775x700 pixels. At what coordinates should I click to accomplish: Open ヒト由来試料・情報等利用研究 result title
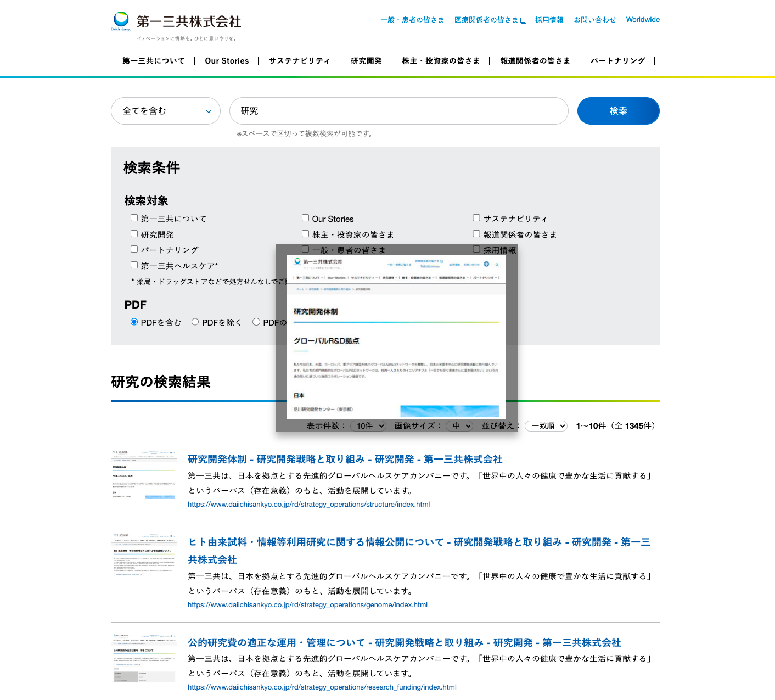(x=419, y=551)
